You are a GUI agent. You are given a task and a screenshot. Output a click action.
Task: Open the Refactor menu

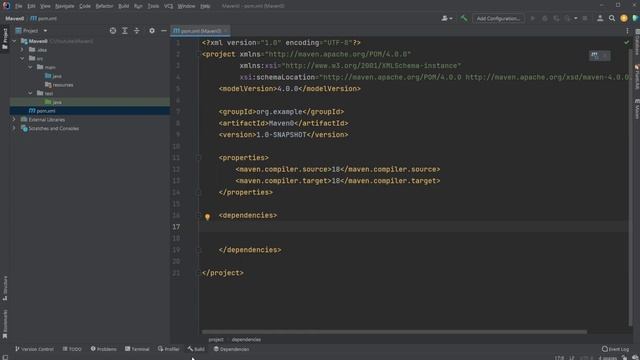(x=104, y=6)
